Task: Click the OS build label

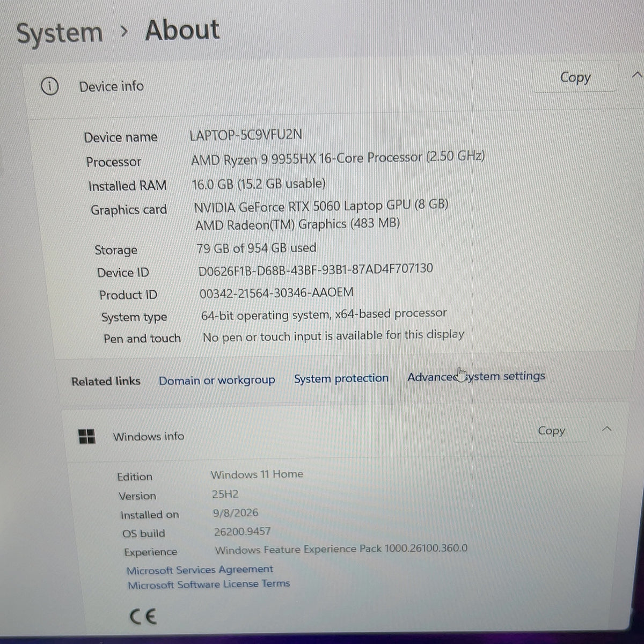Action: pos(144,533)
